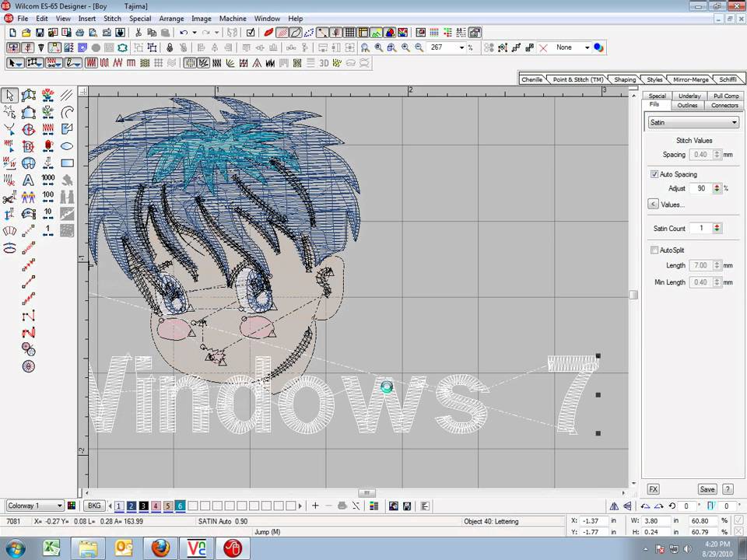Viewport: 747px width, 560px height.
Task: Save the design with the floppy icon
Action: [40, 33]
